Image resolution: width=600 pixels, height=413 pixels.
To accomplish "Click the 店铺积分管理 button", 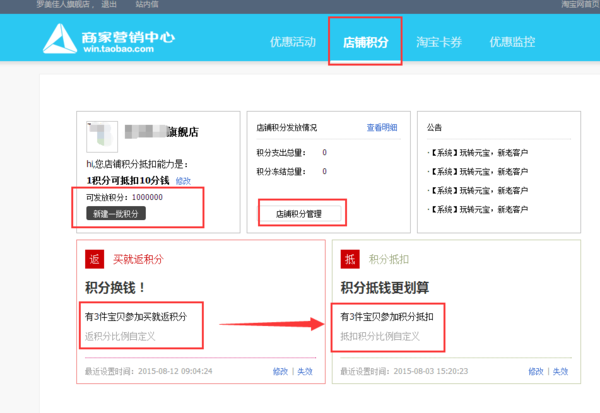I will pos(299,214).
